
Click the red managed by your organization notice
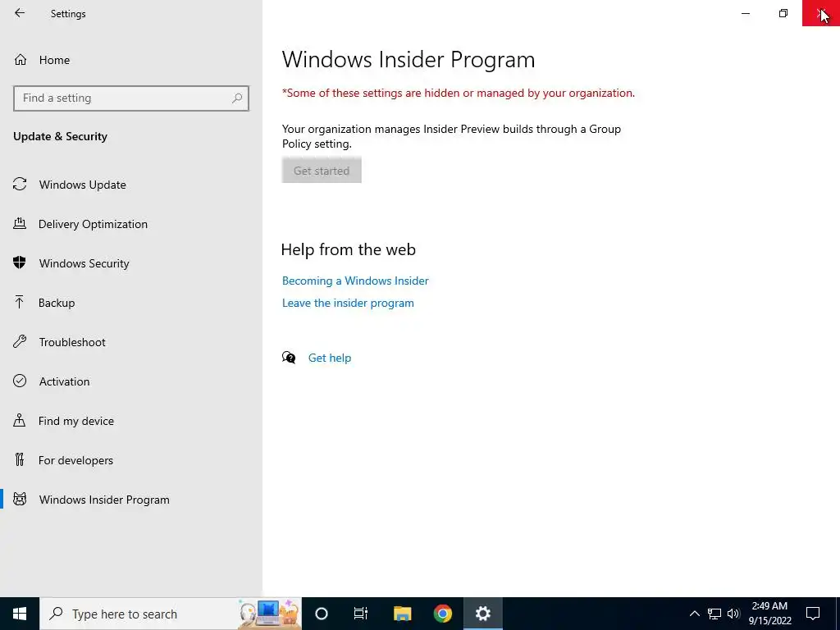click(x=458, y=93)
